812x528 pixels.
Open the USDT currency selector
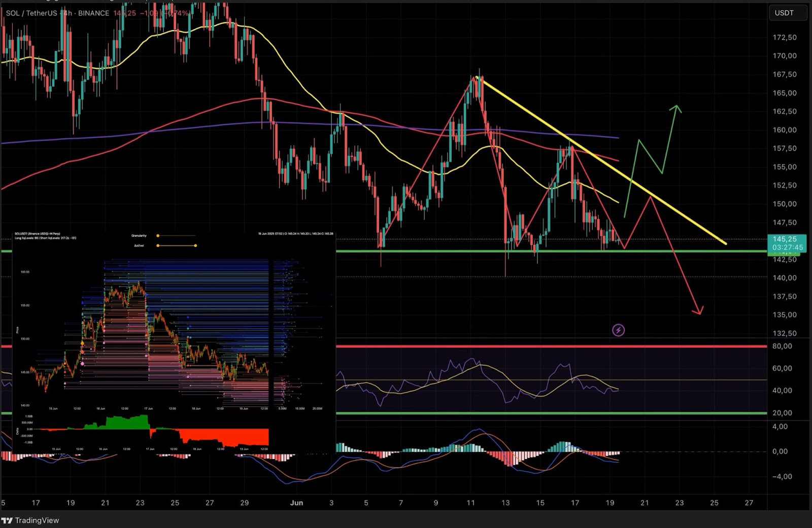point(787,13)
